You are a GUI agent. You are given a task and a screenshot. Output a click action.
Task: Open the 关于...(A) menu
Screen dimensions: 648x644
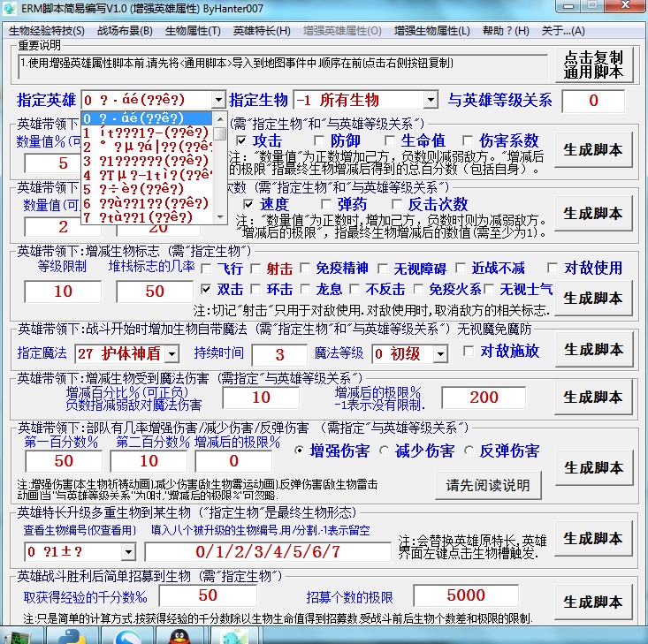click(x=563, y=31)
